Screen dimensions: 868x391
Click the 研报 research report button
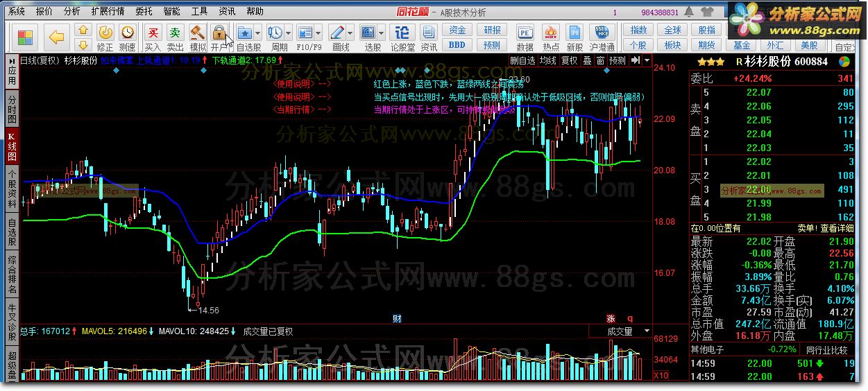[x=492, y=31]
